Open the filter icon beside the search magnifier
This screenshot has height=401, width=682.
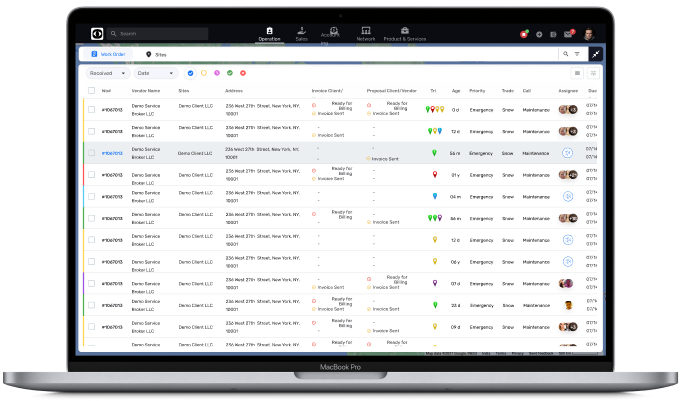[577, 54]
